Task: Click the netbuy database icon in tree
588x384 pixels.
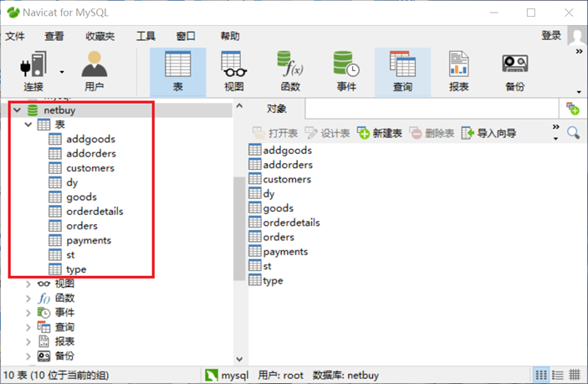Action: 33,110
